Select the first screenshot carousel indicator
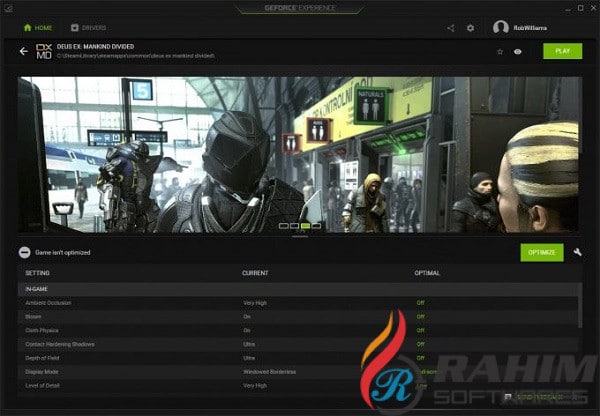 pos(284,226)
